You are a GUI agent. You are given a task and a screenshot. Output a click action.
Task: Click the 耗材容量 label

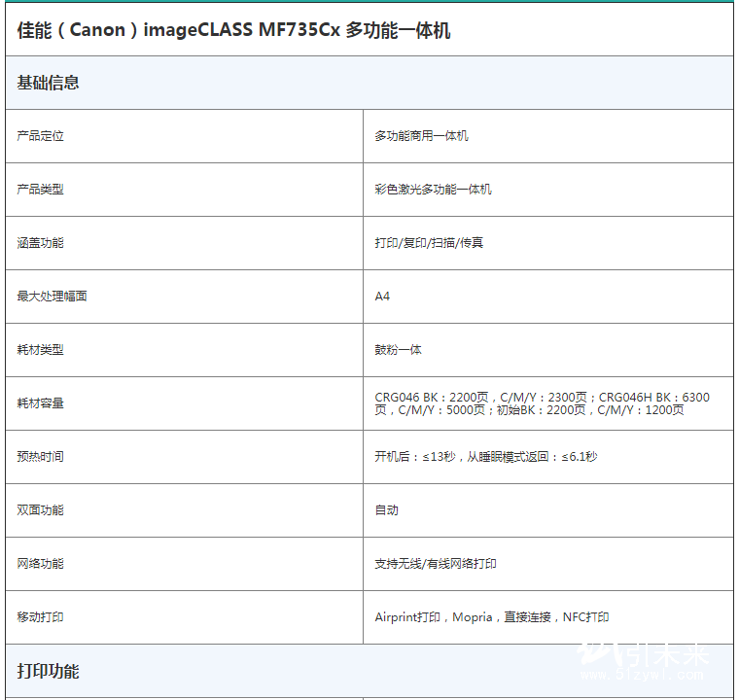coord(40,403)
